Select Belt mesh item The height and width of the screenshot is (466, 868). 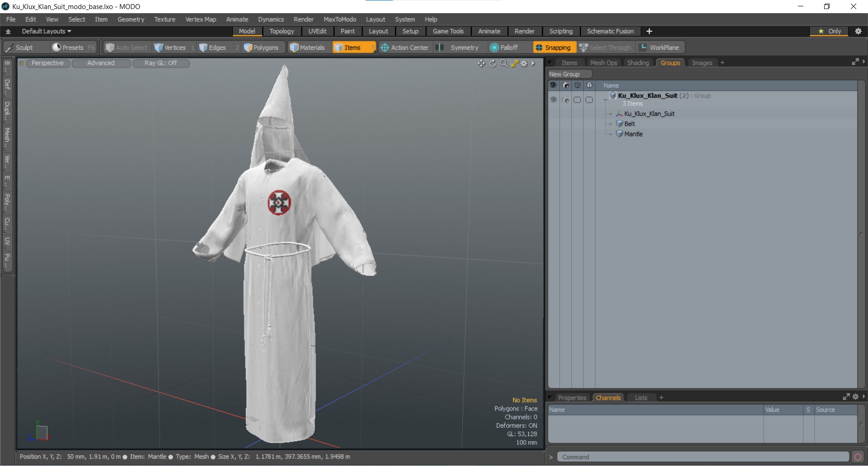(630, 124)
